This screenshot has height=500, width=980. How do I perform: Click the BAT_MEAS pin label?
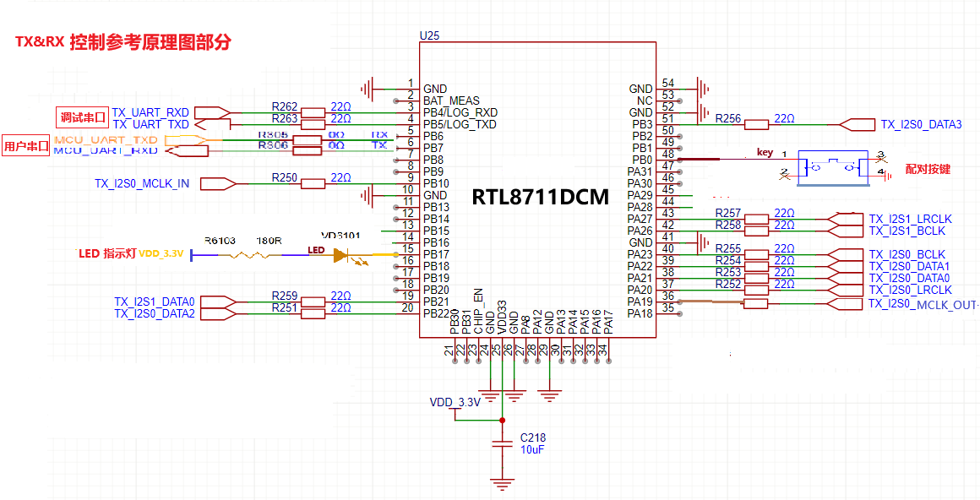451,101
